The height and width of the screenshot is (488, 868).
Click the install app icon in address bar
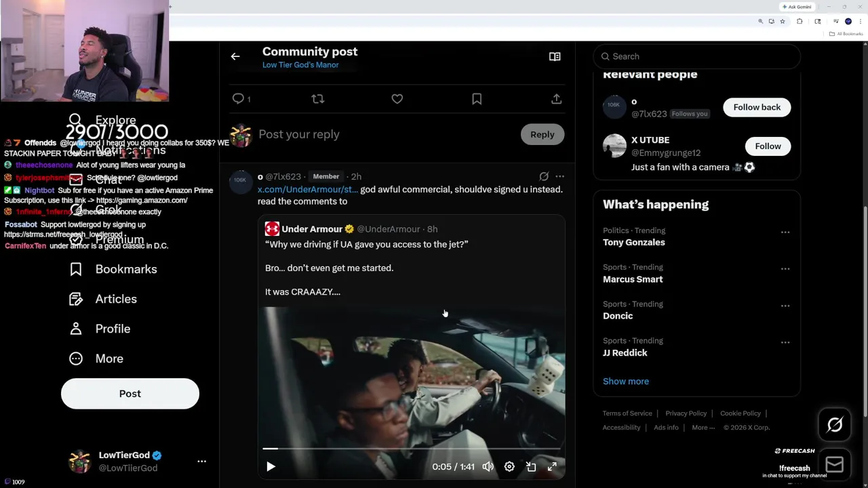[772, 22]
